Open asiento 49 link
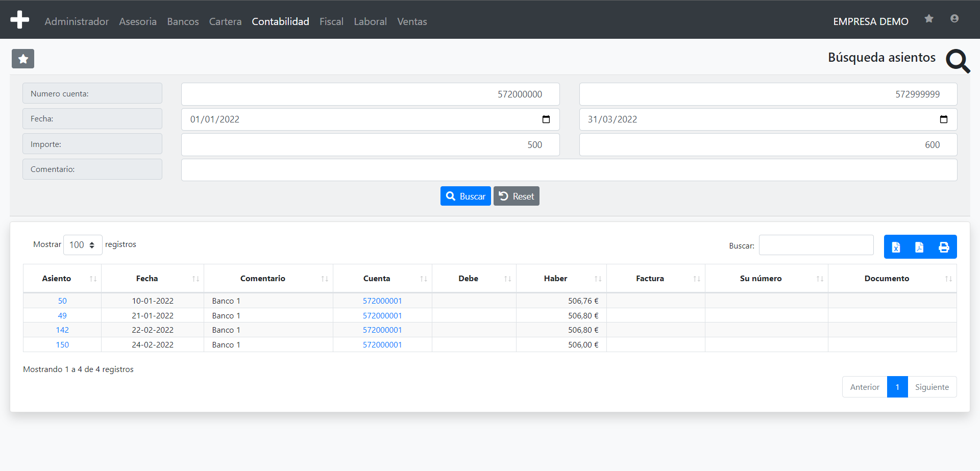Viewport: 980px width, 471px height. [x=62, y=316]
